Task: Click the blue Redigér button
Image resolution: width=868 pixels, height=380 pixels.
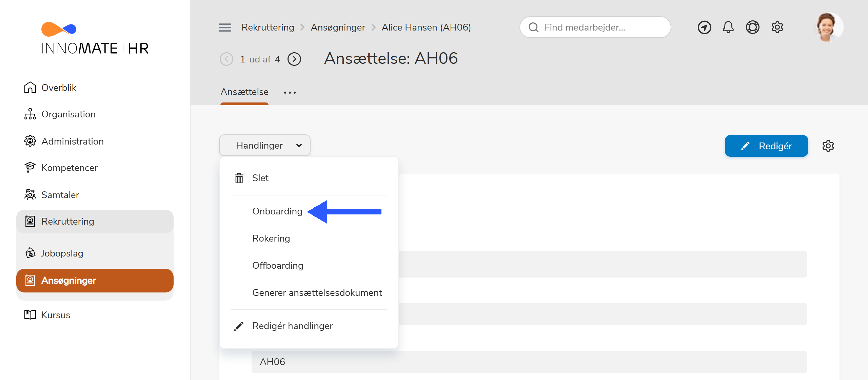Action: [767, 146]
